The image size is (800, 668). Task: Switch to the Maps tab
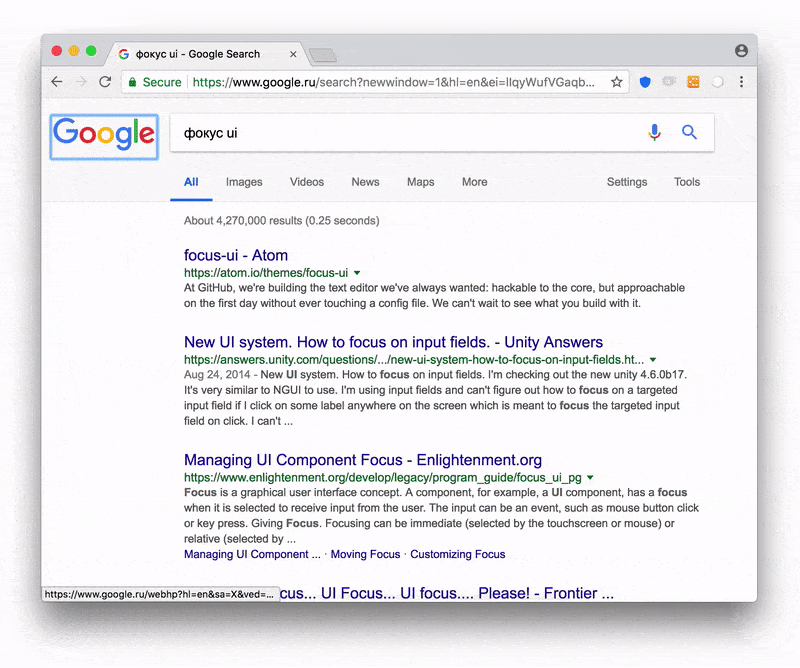pos(420,182)
